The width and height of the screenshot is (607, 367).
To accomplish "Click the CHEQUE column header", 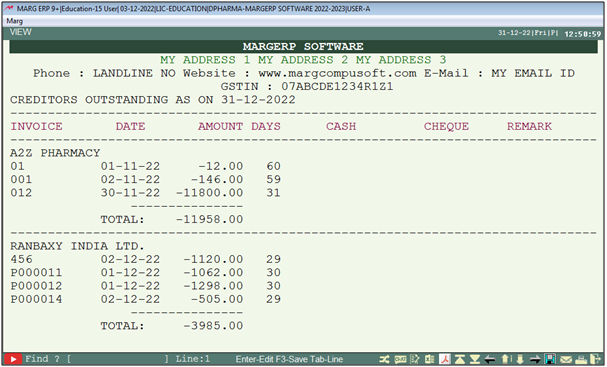I will pos(446,126).
